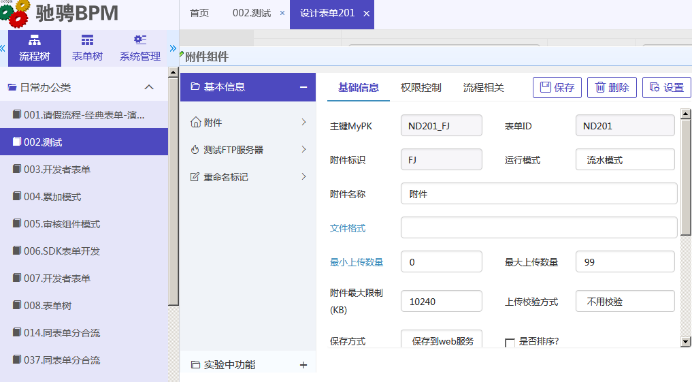Viewport: 693px width, 382px height.
Task: Click the empty 文件格式 input field
Action: (x=539, y=228)
